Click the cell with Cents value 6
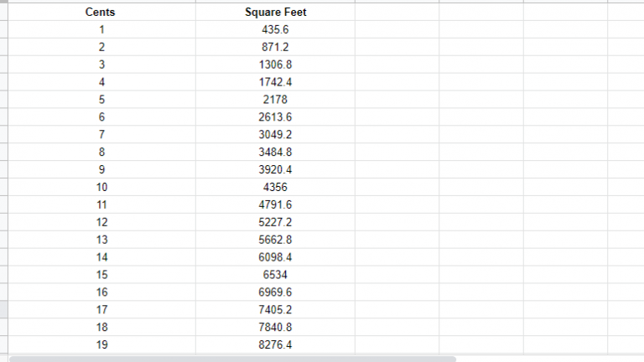The height and width of the screenshot is (362, 644). tap(101, 117)
